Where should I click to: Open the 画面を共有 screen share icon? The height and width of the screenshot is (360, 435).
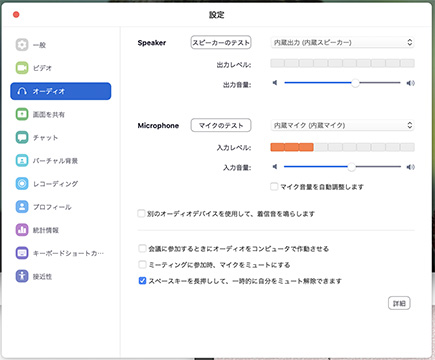(x=22, y=114)
